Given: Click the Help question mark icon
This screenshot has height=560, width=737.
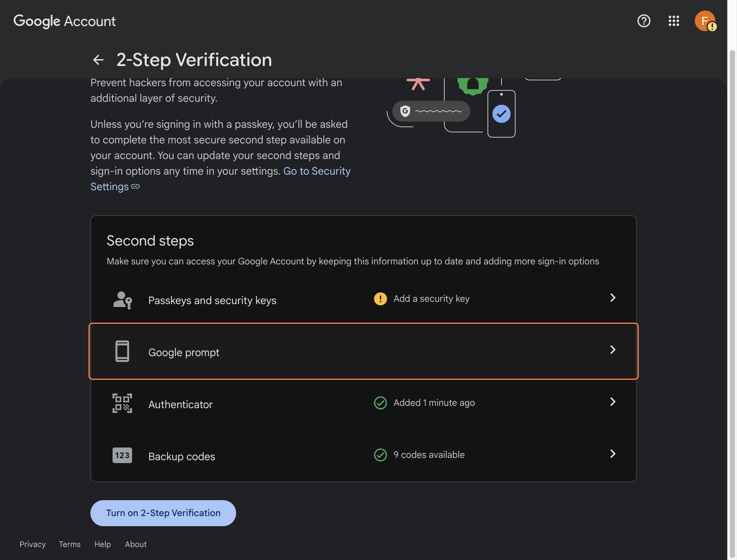Looking at the screenshot, I should 643,21.
